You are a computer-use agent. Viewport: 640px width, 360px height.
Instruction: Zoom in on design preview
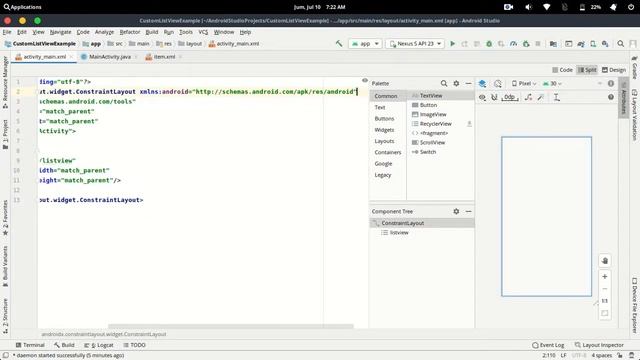604,276
